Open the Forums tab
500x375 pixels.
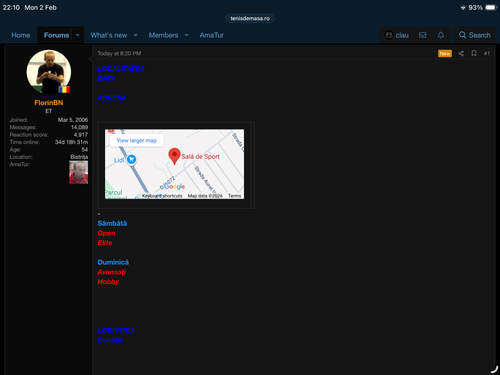tap(56, 35)
